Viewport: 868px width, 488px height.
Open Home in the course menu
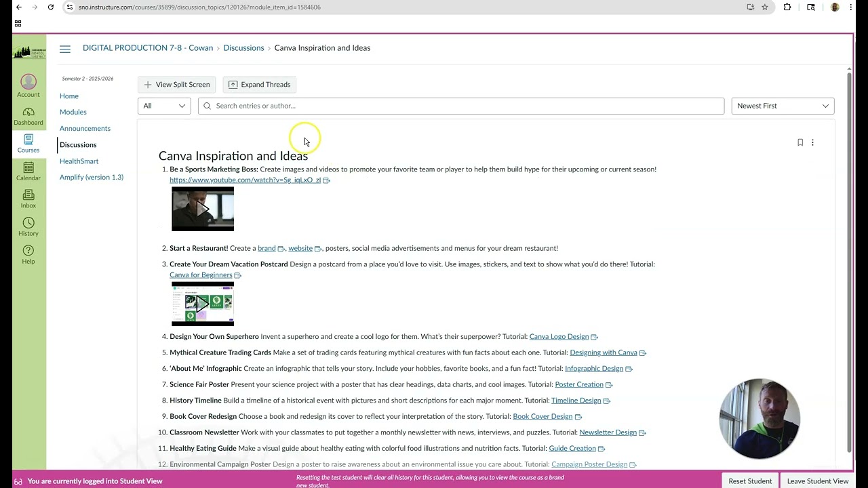(x=69, y=96)
